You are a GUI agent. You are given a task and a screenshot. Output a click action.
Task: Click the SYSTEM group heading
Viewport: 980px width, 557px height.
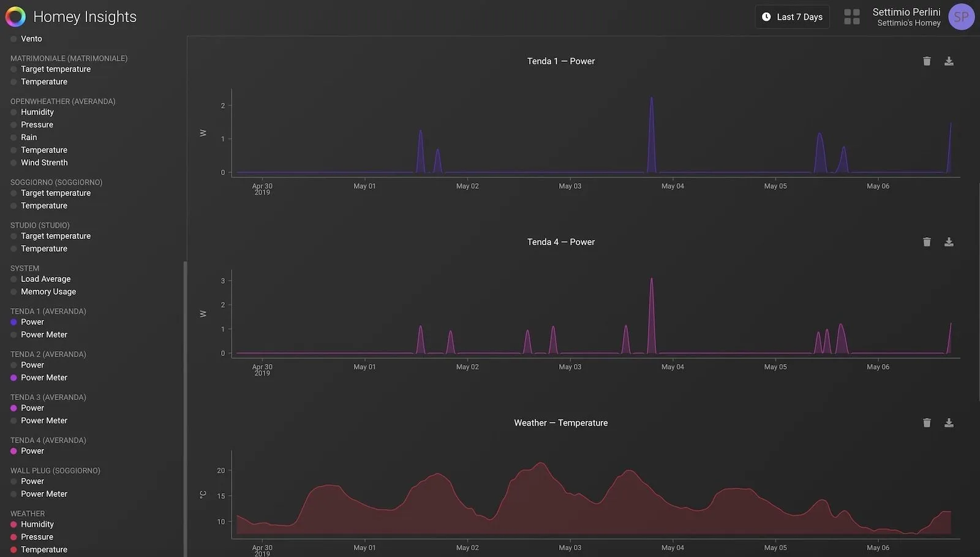coord(24,268)
